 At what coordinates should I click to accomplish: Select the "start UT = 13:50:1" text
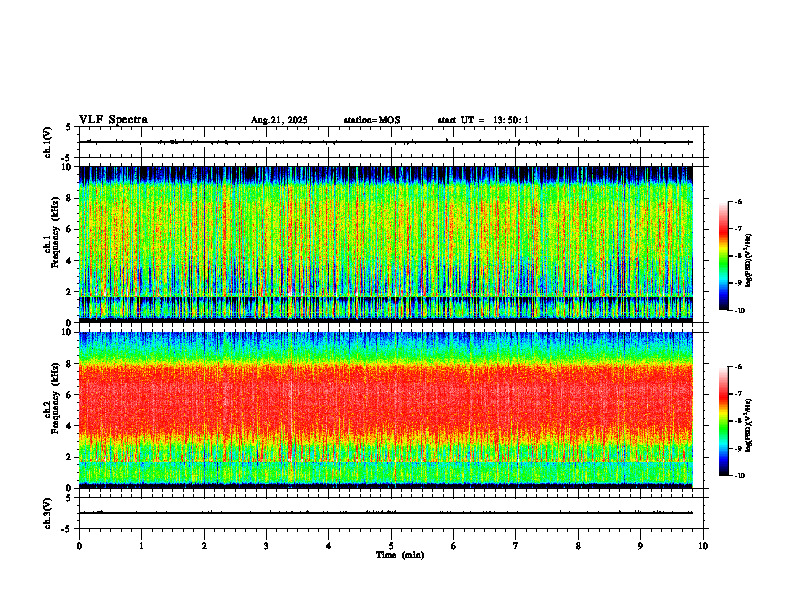[483, 120]
